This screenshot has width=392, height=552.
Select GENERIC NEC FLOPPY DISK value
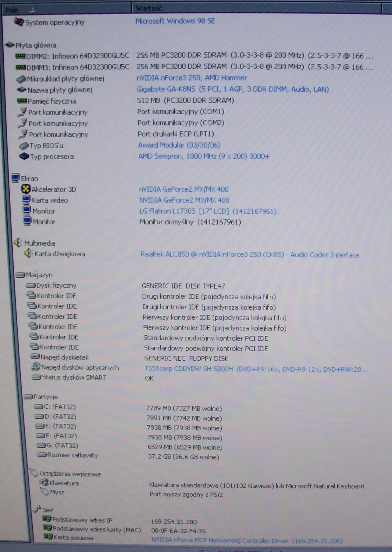tap(186, 359)
